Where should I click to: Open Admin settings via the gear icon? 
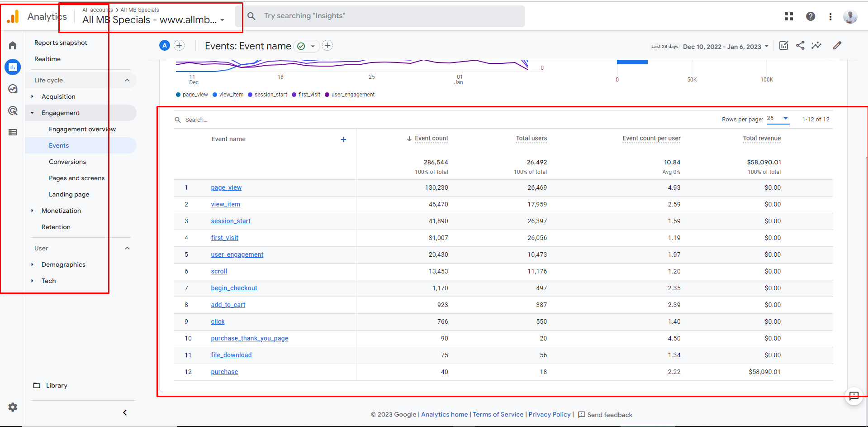12,407
